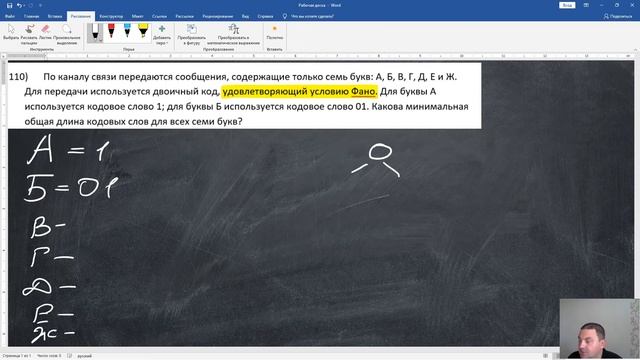Click the undo dropdown arrow
This screenshot has width=640, height=360.
(x=24, y=5)
